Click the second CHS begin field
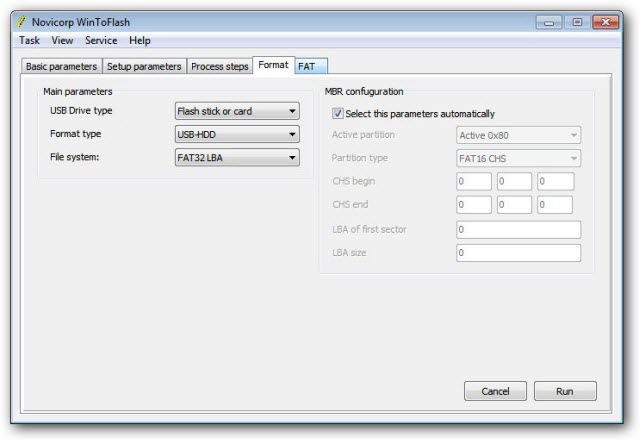This screenshot has height=441, width=641. click(x=514, y=181)
